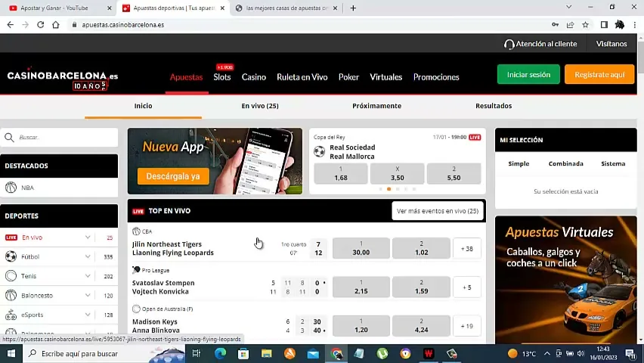
Task: Open the Virtuales section
Action: coord(386,77)
